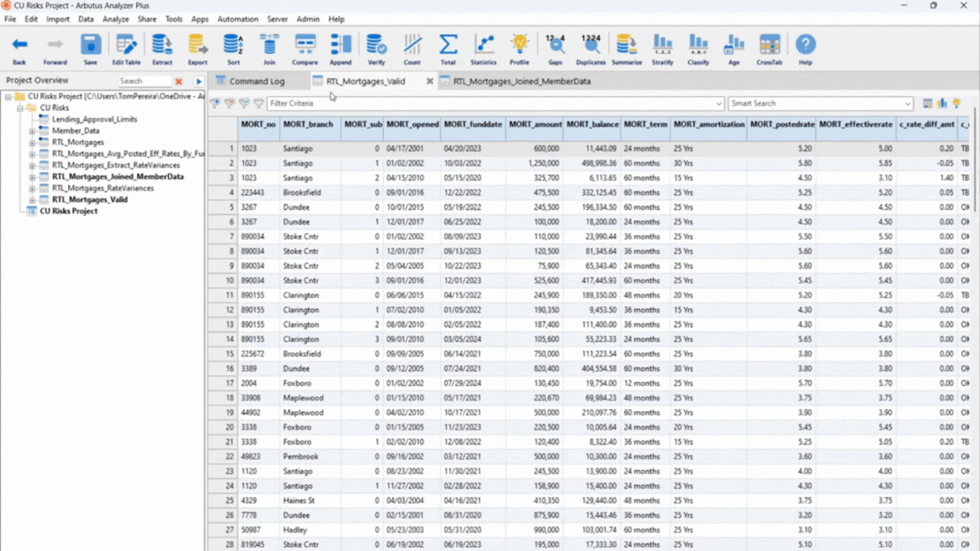Select the Append tool icon
This screenshot has height=551, width=980.
coord(340,44)
